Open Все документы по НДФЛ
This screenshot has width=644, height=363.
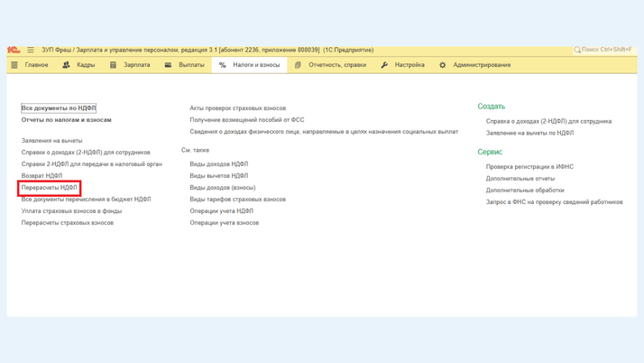pos(59,108)
